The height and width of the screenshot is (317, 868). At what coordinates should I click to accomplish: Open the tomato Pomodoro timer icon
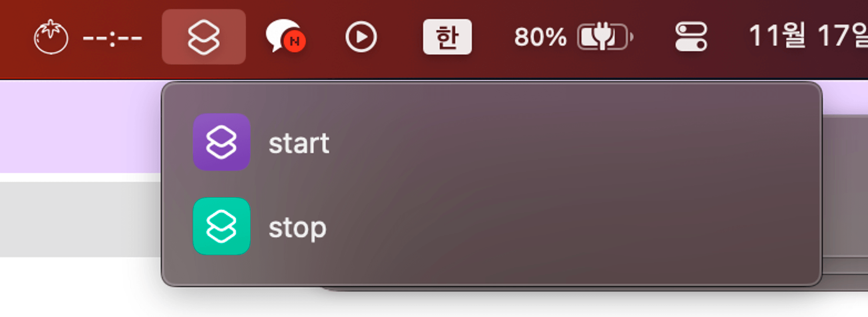[51, 37]
